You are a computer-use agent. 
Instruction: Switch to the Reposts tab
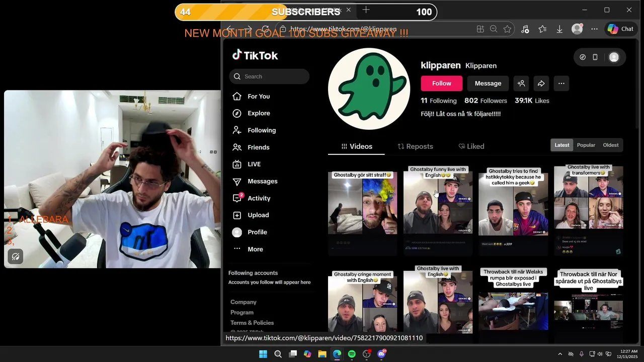point(415,146)
